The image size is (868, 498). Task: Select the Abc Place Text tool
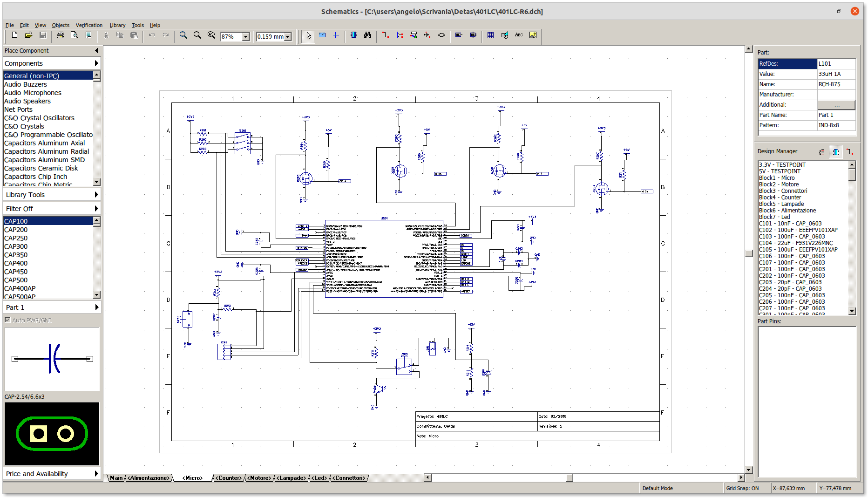click(519, 35)
